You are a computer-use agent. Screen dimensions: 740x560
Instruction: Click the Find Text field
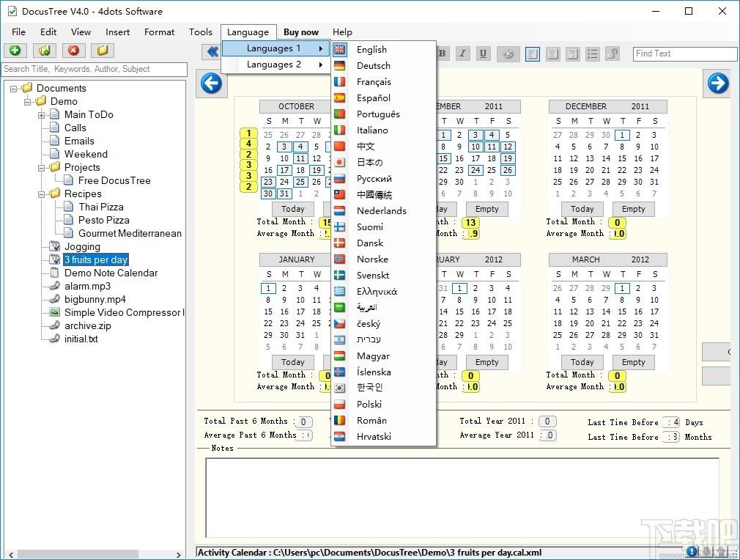[x=685, y=54]
